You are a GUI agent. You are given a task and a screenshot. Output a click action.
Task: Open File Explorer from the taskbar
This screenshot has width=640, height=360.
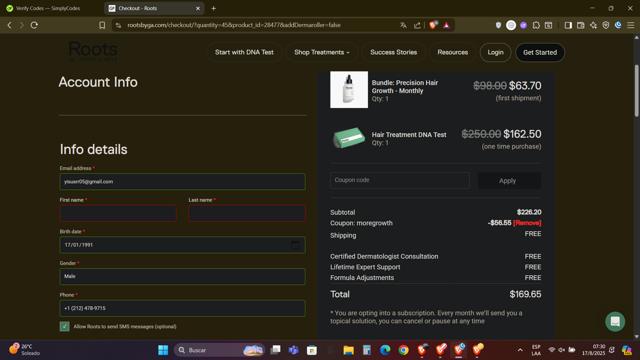click(x=348, y=350)
